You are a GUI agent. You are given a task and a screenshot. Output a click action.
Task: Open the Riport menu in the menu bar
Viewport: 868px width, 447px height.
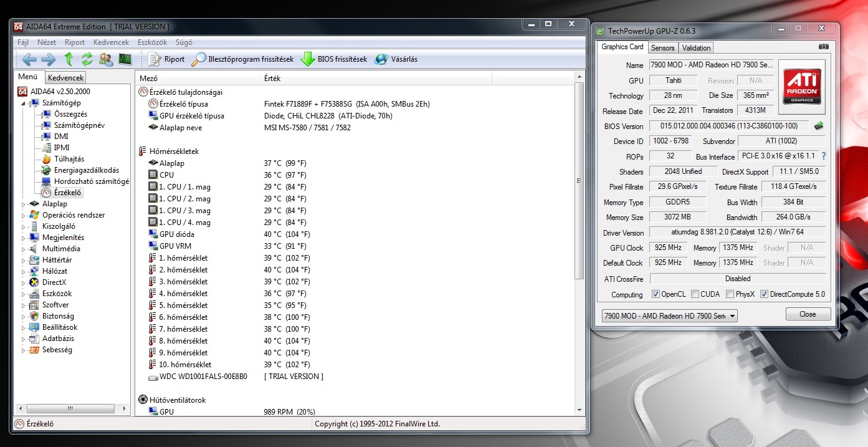[x=75, y=42]
